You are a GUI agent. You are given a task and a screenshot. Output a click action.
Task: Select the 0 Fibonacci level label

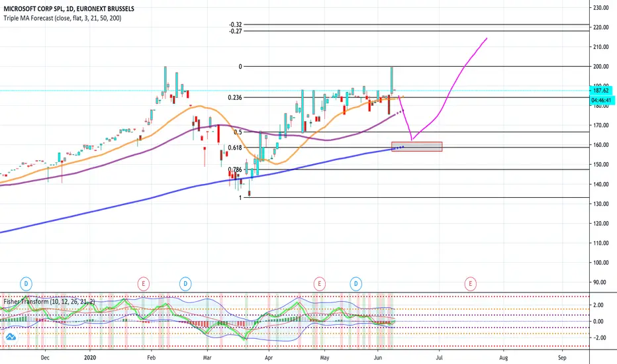(240, 66)
